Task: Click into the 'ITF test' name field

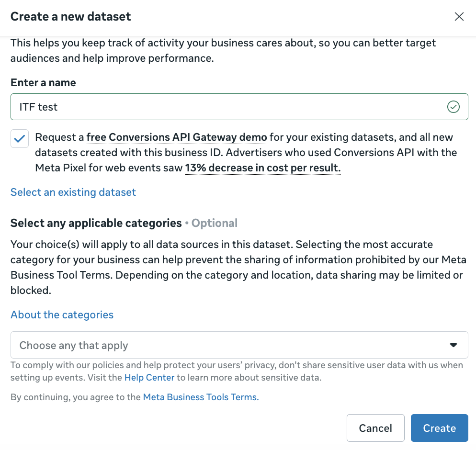Action: [225, 107]
